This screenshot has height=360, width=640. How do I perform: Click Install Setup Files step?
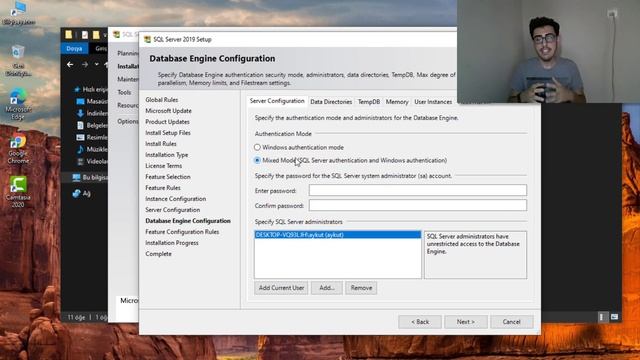168,133
